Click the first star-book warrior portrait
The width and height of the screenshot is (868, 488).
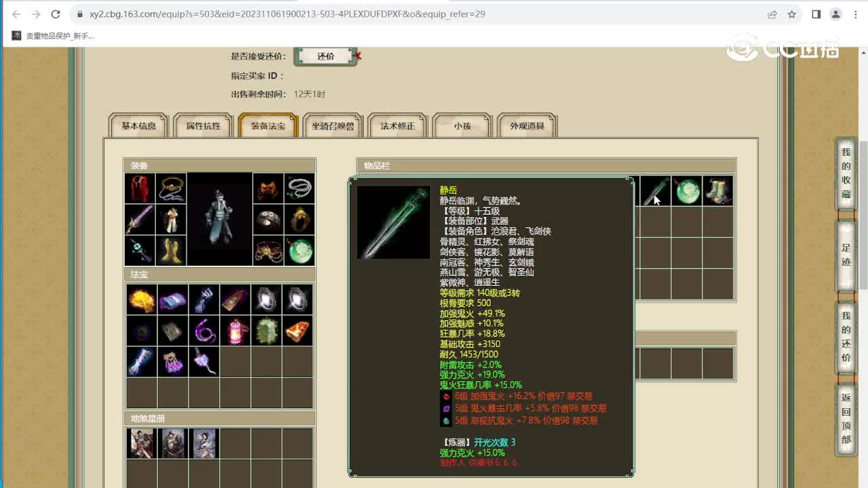(142, 443)
